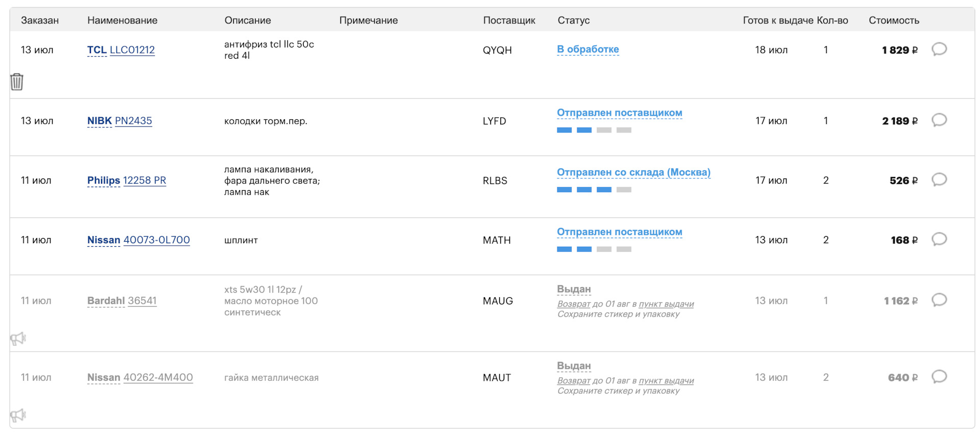980x440 pixels.
Task: Expand status 'В обработке' details
Action: point(587,49)
